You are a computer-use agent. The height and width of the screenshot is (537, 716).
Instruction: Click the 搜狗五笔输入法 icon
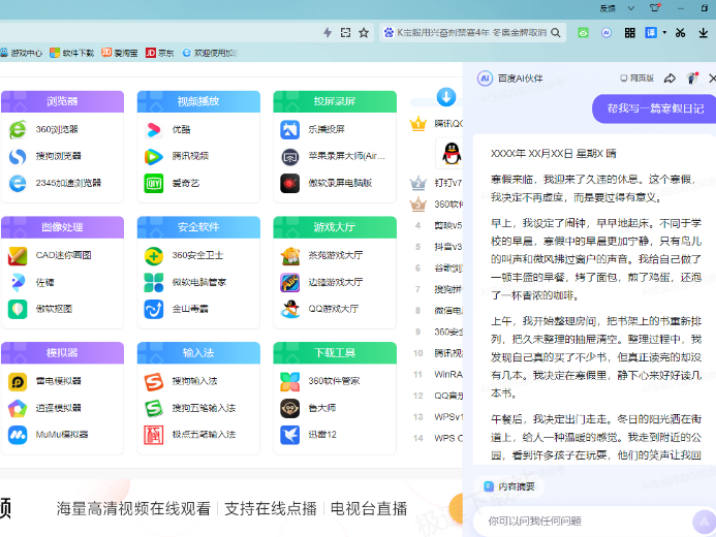point(153,408)
